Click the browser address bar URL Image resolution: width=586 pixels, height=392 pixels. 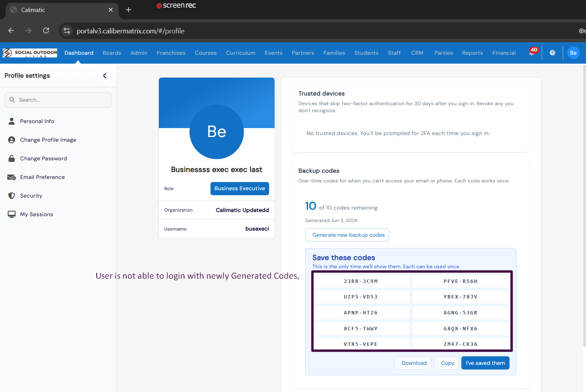130,31
